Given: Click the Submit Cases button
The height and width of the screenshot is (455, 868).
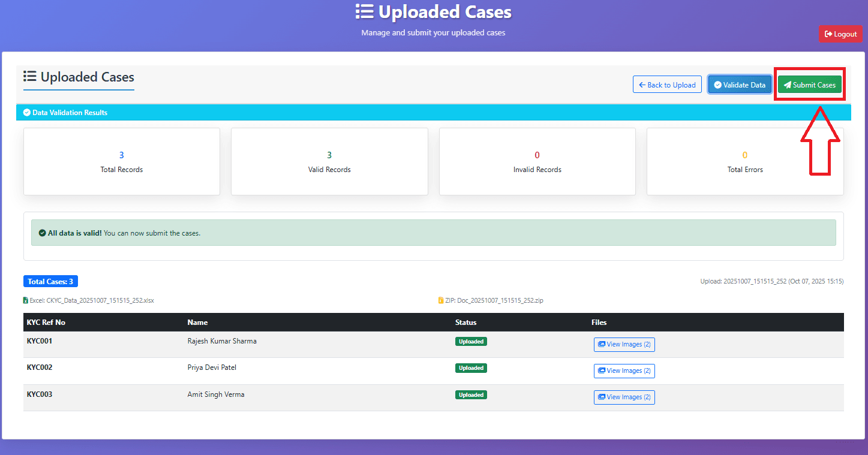Looking at the screenshot, I should [x=810, y=85].
